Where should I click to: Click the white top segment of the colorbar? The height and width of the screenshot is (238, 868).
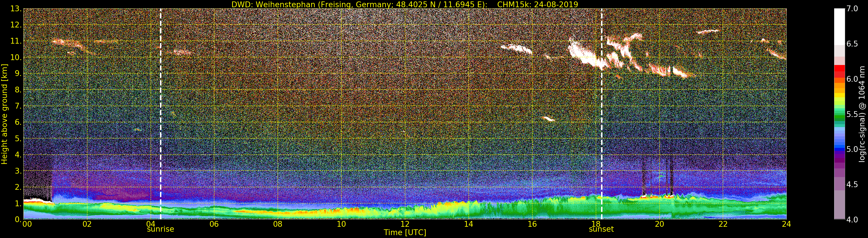click(x=839, y=26)
